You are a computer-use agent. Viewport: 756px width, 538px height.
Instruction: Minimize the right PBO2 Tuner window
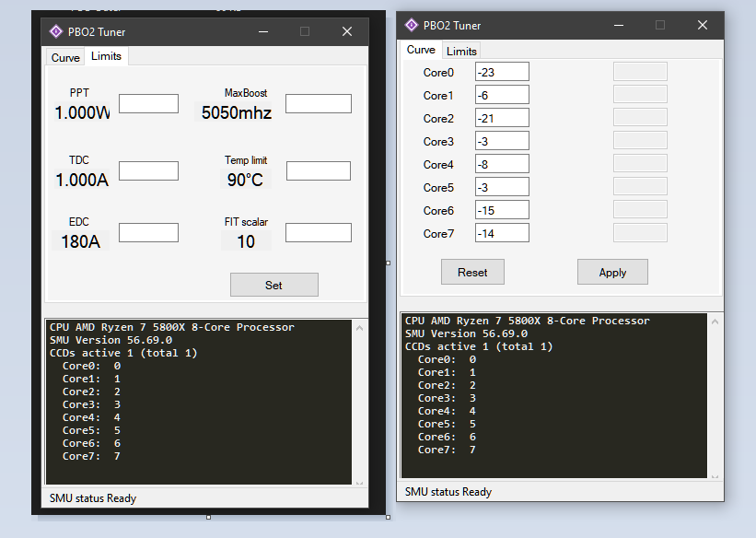point(619,25)
